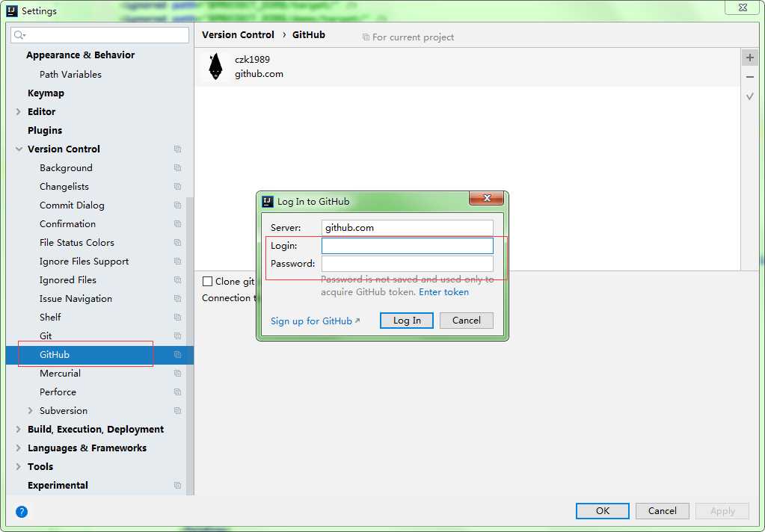Open the Shelf settings page

click(x=50, y=318)
